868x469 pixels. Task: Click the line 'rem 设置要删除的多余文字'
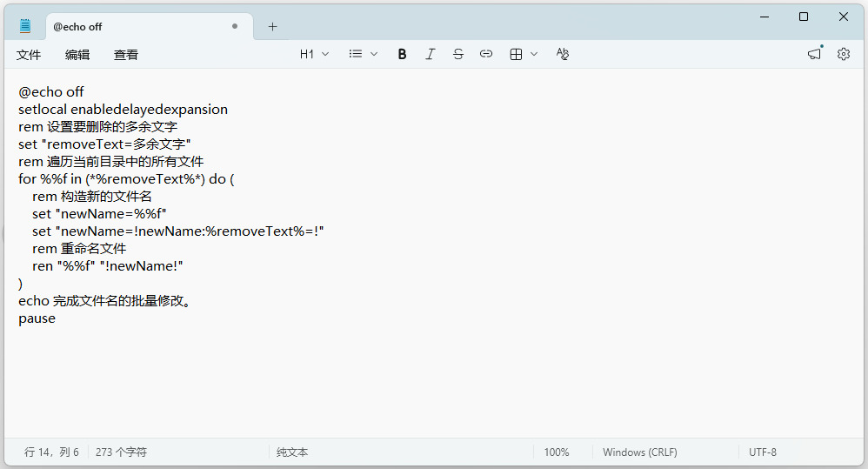98,127
